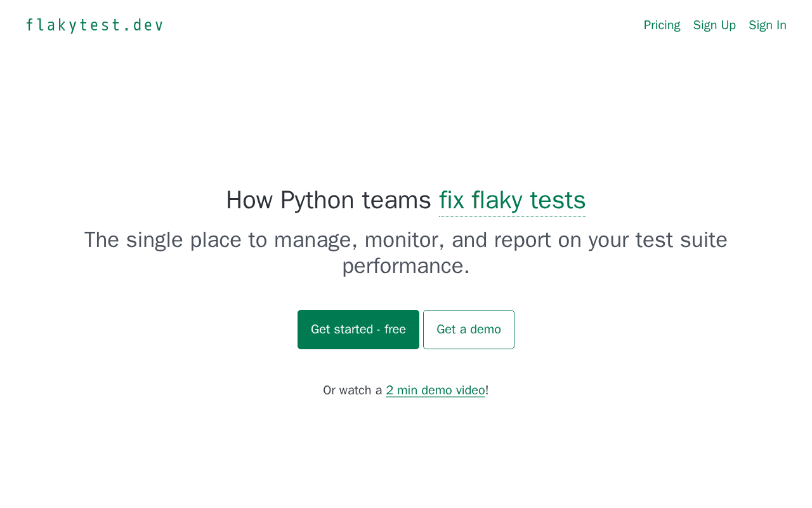812x508 pixels.
Task: Open the '2 min demo video' link
Action: 435,391
